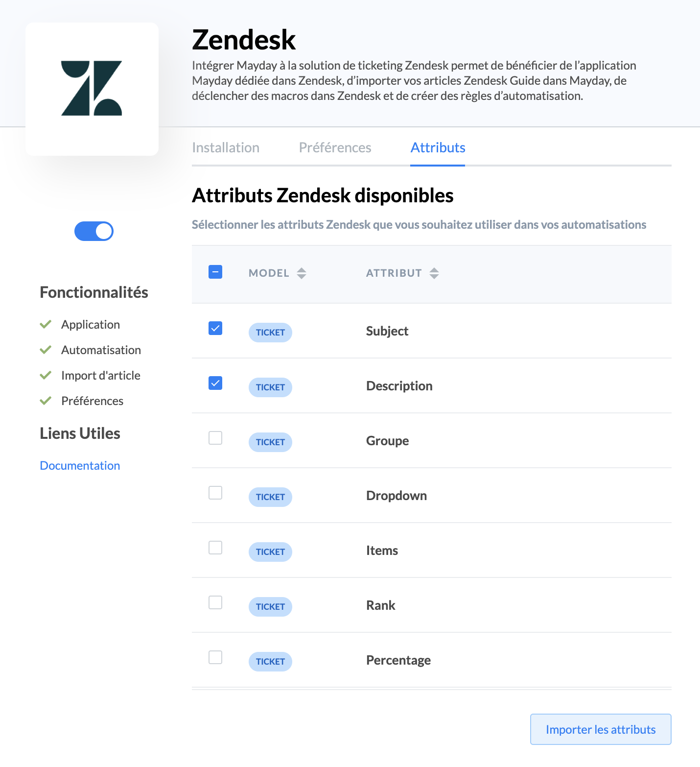Click the select-all checkbox in table header
The image size is (700, 767).
point(215,272)
